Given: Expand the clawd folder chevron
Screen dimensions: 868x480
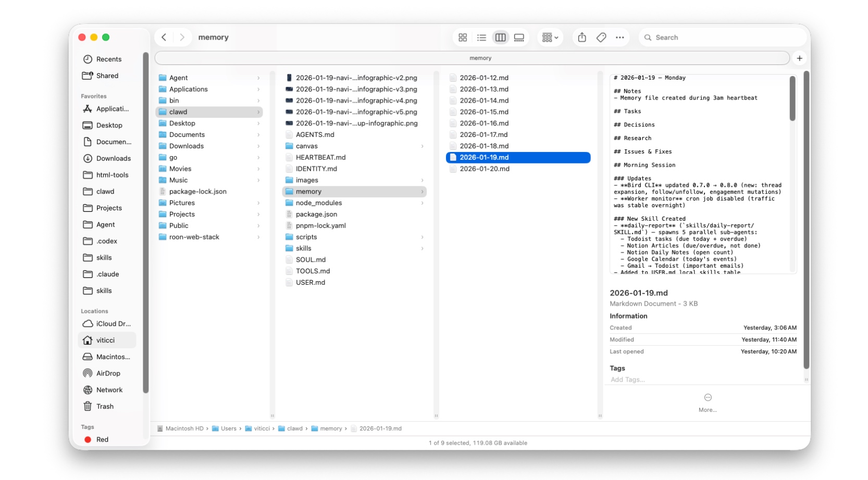Looking at the screenshot, I should click(258, 112).
